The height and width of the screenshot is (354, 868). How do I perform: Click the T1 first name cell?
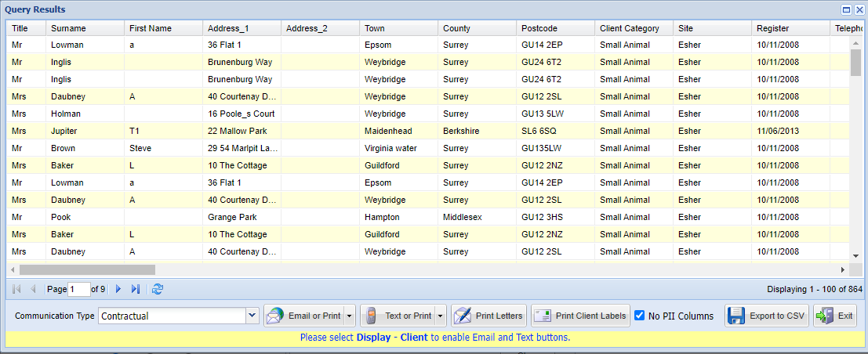point(163,131)
